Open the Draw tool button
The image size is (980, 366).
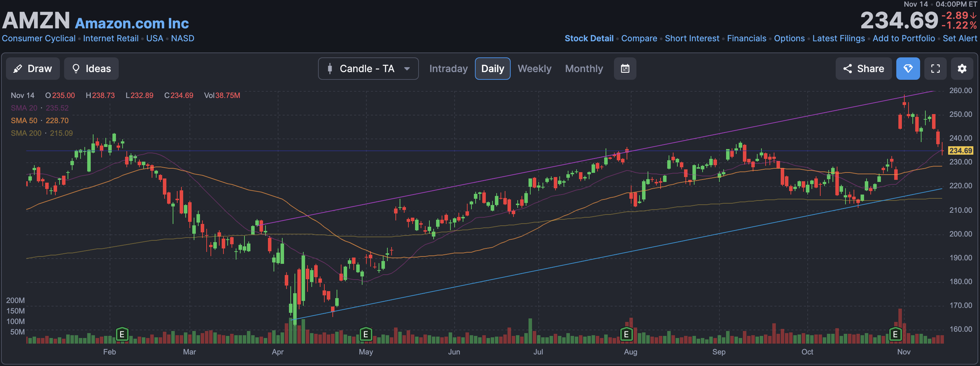[33, 69]
